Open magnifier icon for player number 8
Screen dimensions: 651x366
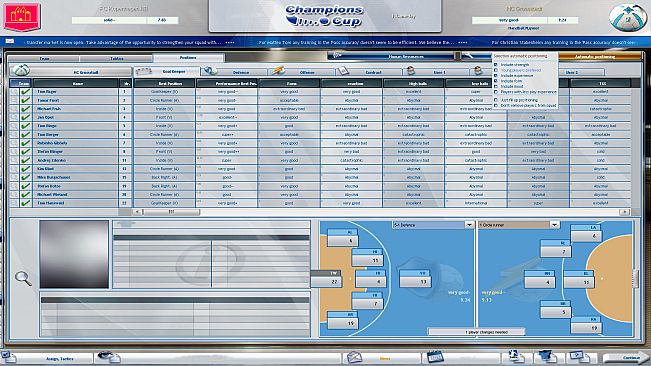(x=14, y=151)
